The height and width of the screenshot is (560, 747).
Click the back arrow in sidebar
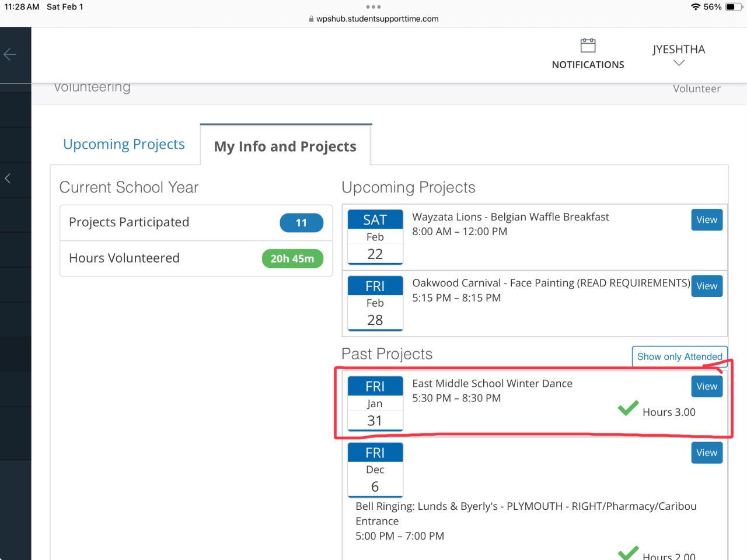click(10, 55)
